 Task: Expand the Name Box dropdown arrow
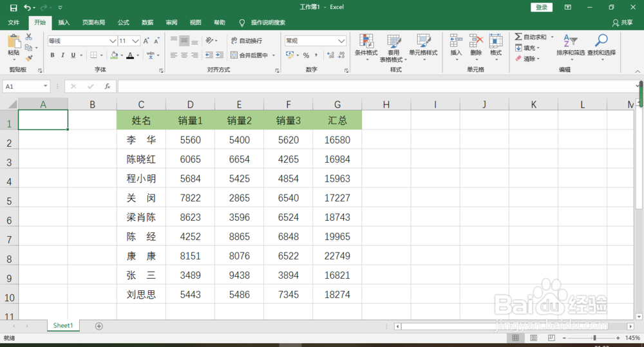click(45, 86)
